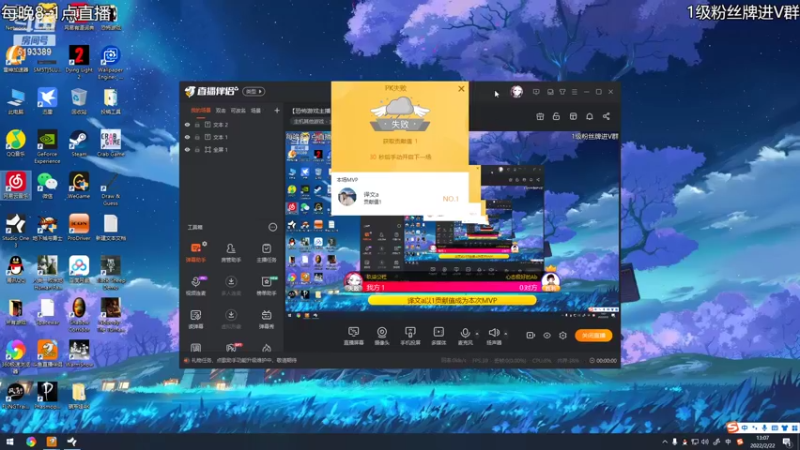Open the 多人连麦 download tool
This screenshot has width=800, height=450.
click(231, 285)
